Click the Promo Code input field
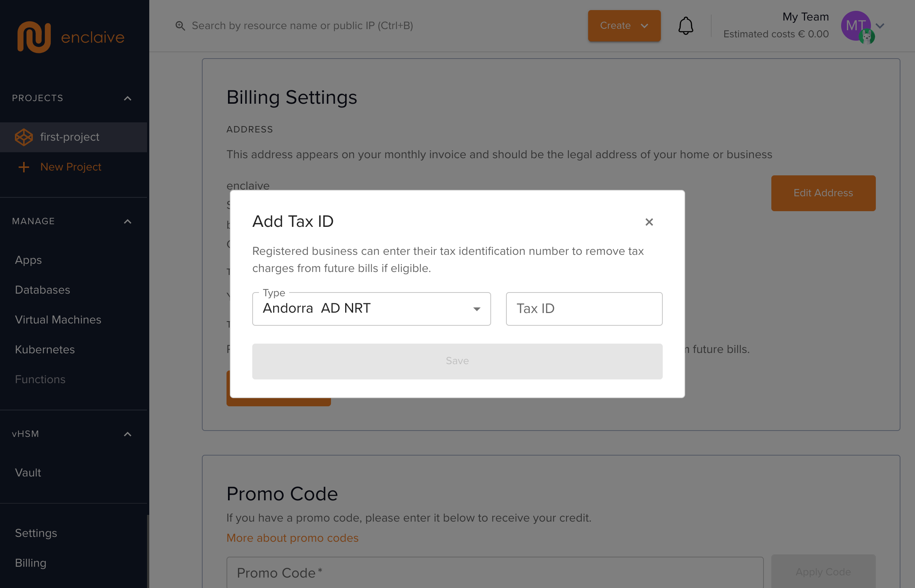 point(494,573)
